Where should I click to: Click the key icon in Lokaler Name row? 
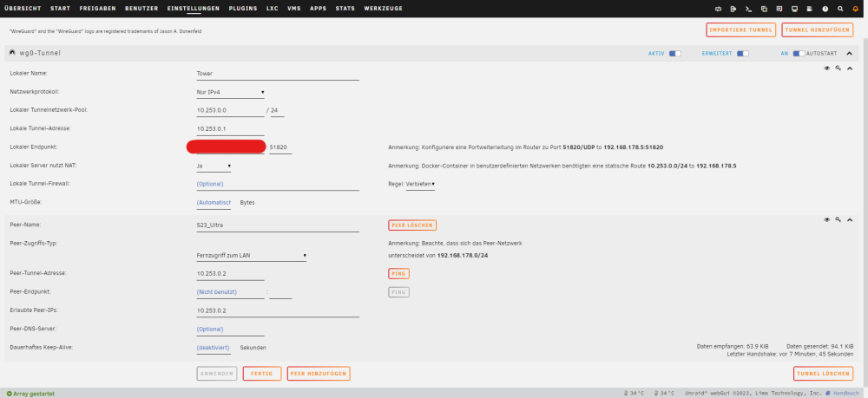coord(838,69)
